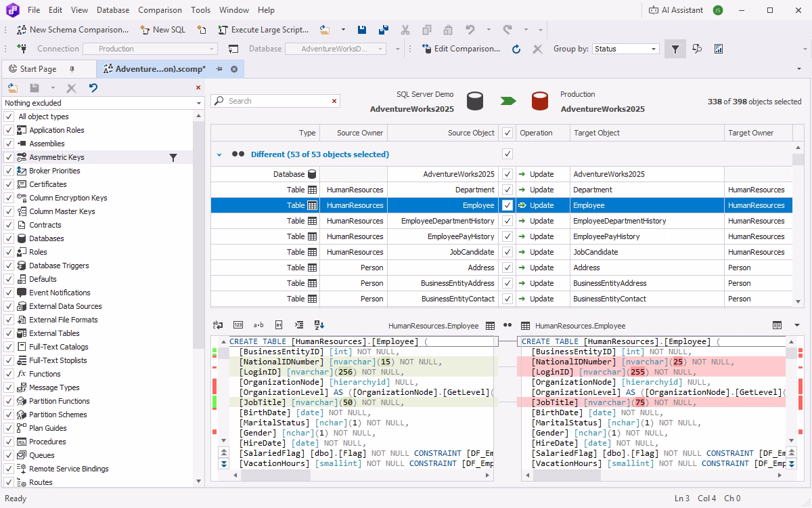This screenshot has height=508, width=812.
Task: Click the blue undo arrow in filter panel
Action: coord(93,88)
